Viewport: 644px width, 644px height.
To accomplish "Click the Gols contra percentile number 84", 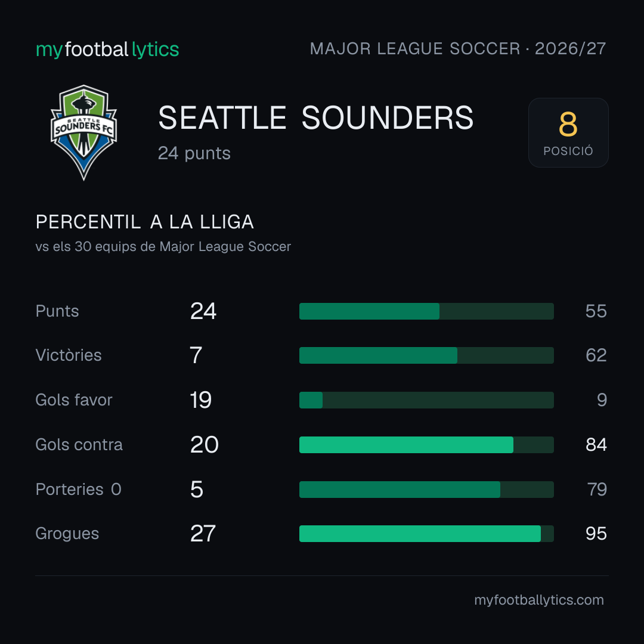I will [x=596, y=445].
